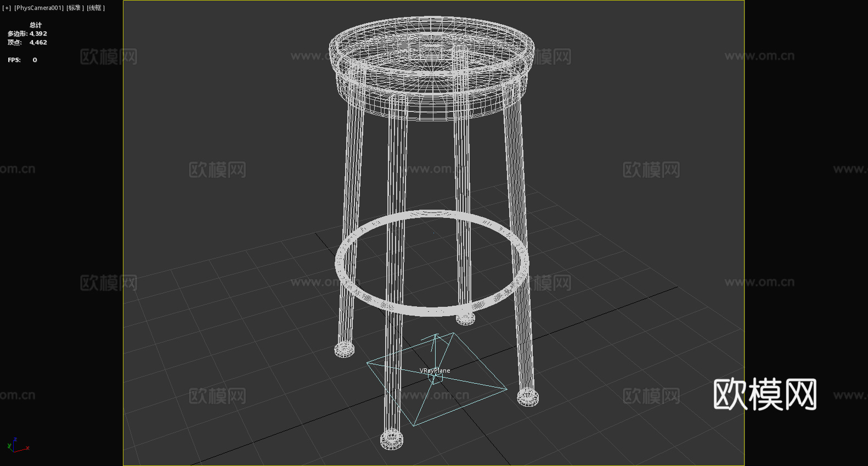Click the 总计 statistics heading

[36, 25]
